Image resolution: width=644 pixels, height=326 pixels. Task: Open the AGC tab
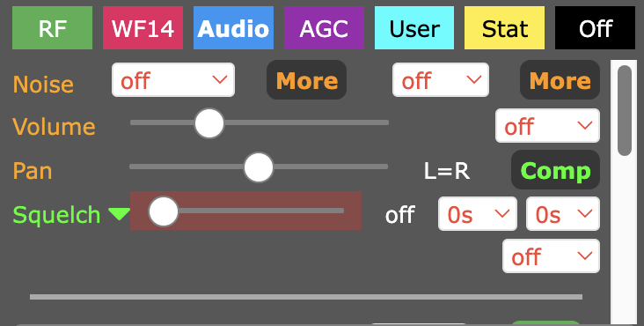pos(324,28)
